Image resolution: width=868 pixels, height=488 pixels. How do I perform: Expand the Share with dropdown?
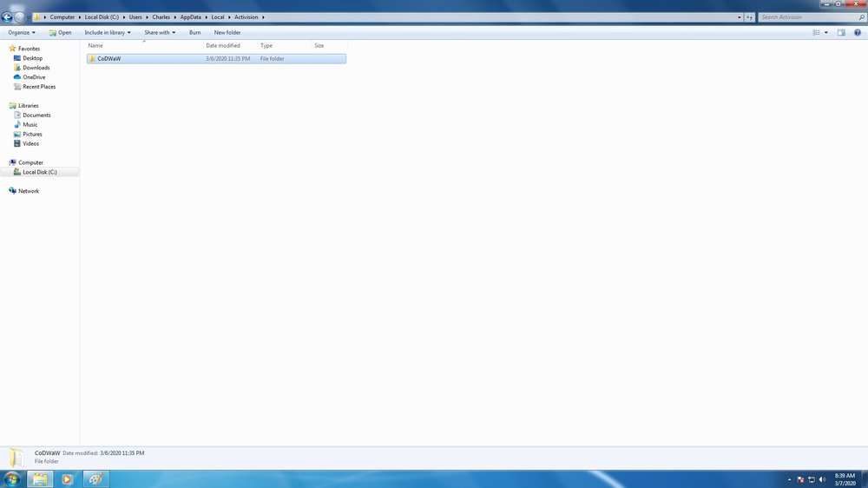pyautogui.click(x=160, y=33)
